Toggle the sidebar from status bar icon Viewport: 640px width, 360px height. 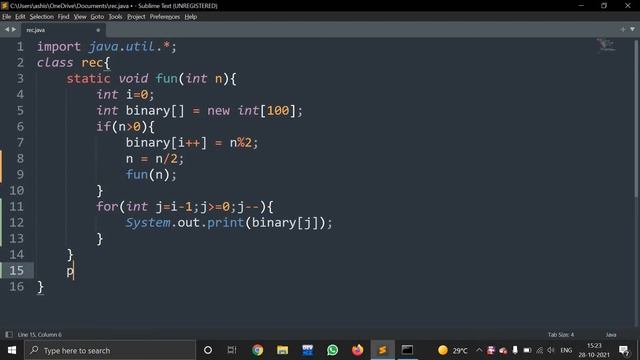(9, 335)
